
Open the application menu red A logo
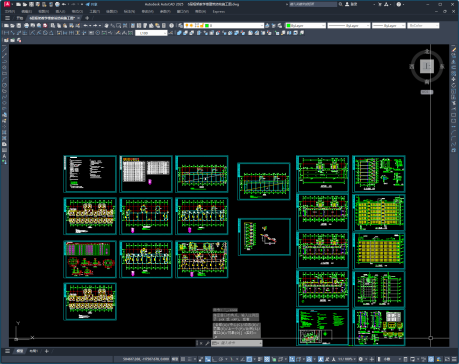tap(7, 4)
